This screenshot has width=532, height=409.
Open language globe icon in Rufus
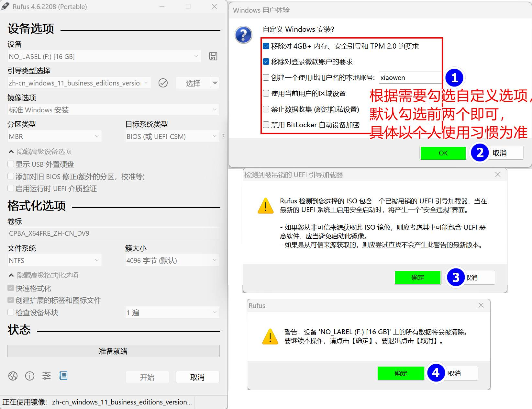[x=13, y=376]
